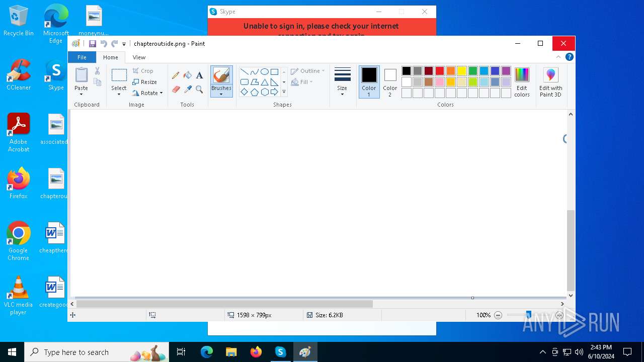Select the Fill with color bucket tool

tap(188, 75)
